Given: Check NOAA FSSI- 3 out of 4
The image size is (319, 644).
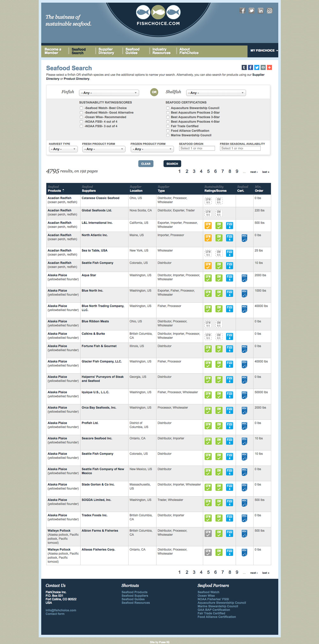Looking at the screenshot, I should [x=81, y=126].
